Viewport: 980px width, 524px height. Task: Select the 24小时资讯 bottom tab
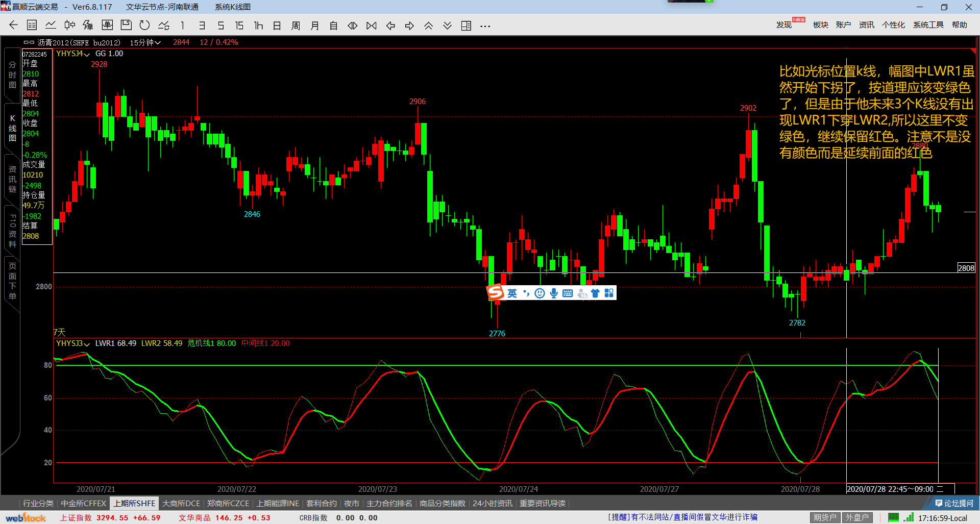[493, 504]
